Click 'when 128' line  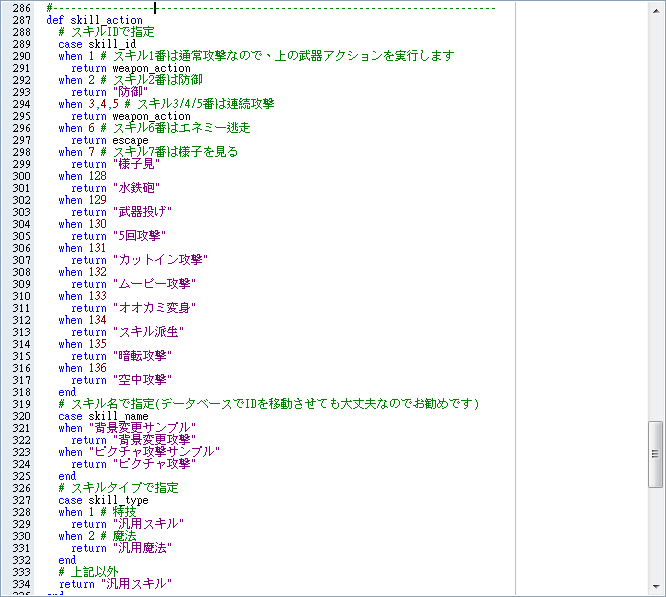coord(82,176)
